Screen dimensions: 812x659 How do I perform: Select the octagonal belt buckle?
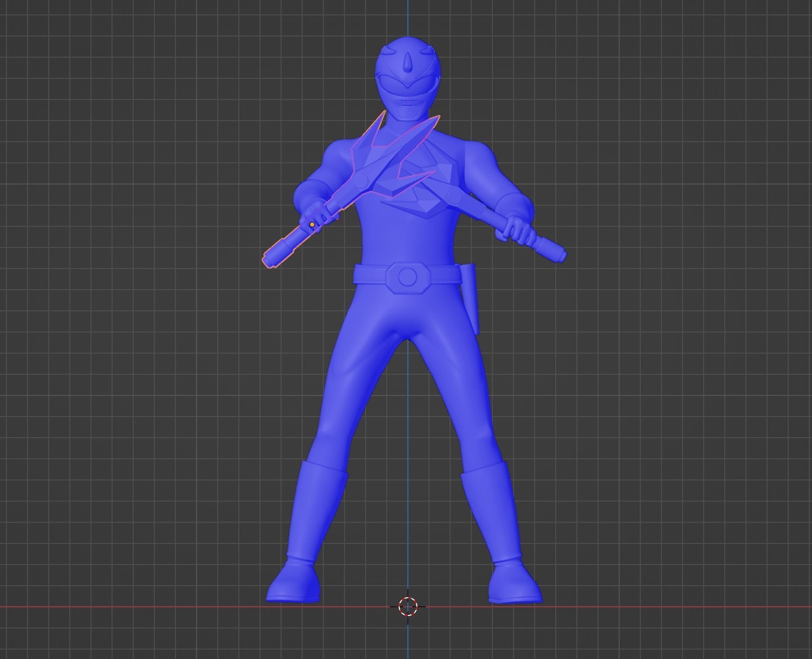[407, 279]
